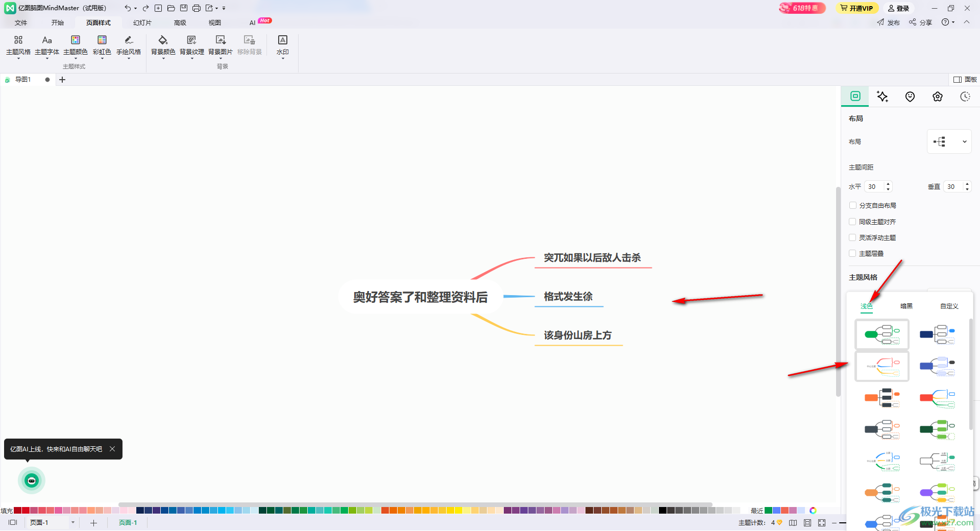Viewport: 980px width, 531px height.
Task: Switch to the 幻灯片 ribbon tab
Action: (x=142, y=23)
